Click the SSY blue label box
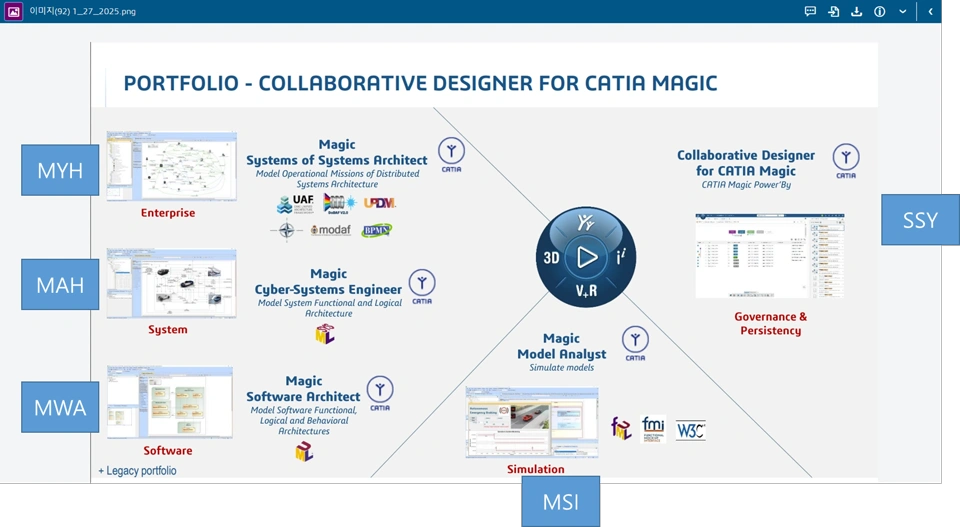960x527 pixels. pyautogui.click(x=920, y=220)
